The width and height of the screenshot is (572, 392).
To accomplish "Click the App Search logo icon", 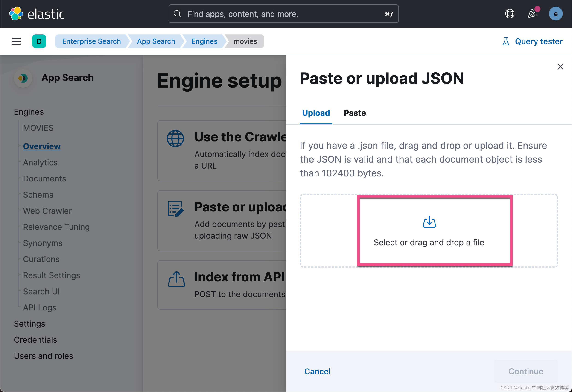I will [23, 78].
